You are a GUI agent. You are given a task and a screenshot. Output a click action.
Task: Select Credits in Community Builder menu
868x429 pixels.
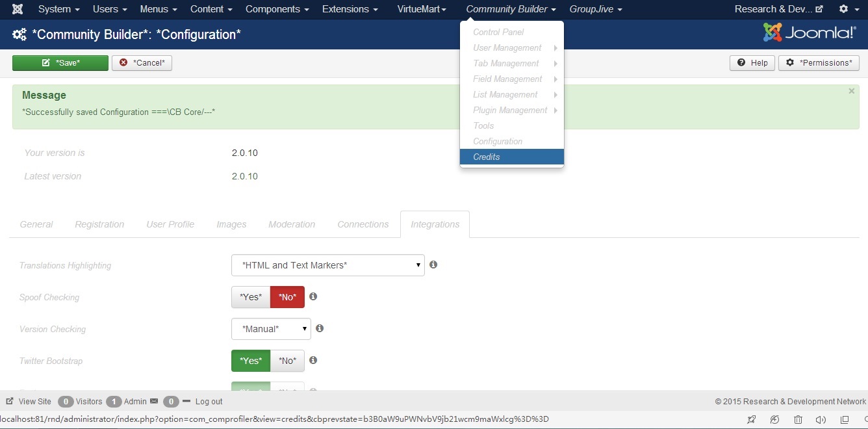[x=512, y=157]
